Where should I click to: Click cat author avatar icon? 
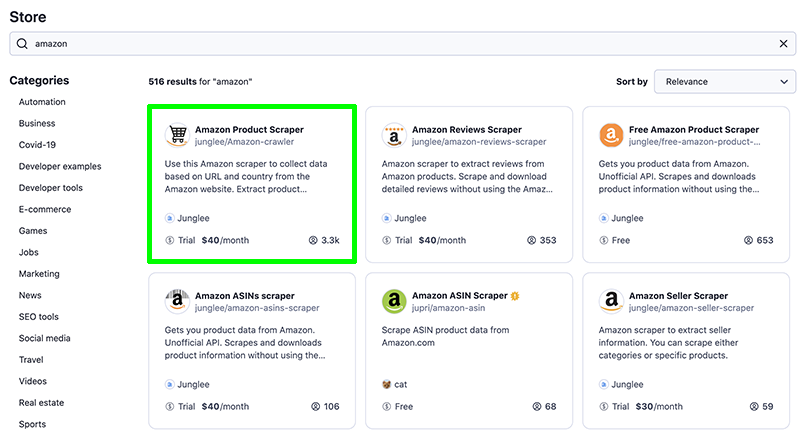(386, 384)
